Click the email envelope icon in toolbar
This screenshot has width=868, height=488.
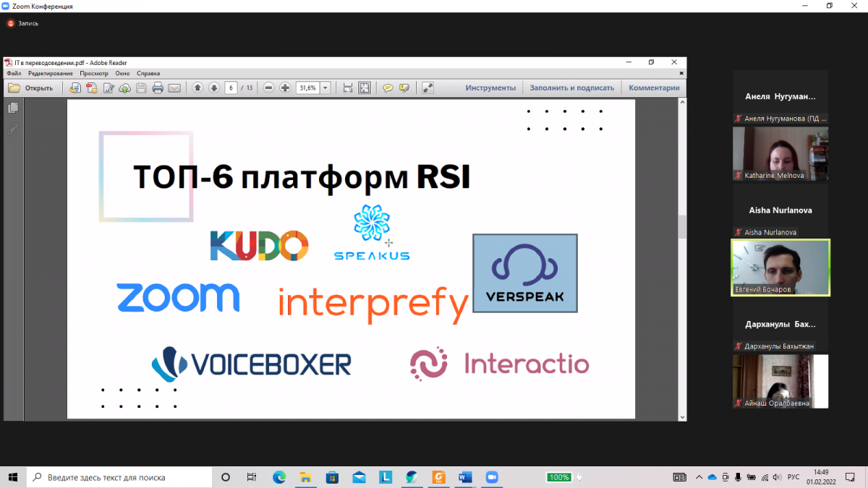point(174,88)
